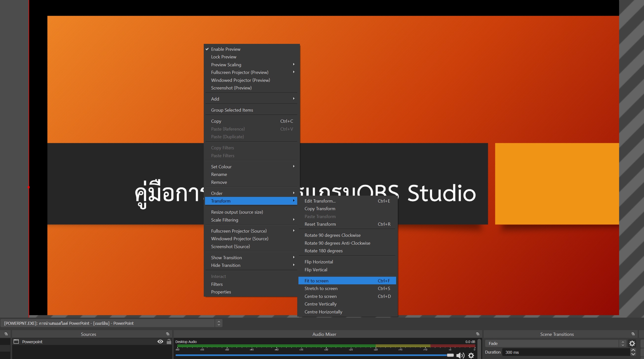
Task: Mute Desktop Audio with the speaker icon
Action: pyautogui.click(x=460, y=355)
